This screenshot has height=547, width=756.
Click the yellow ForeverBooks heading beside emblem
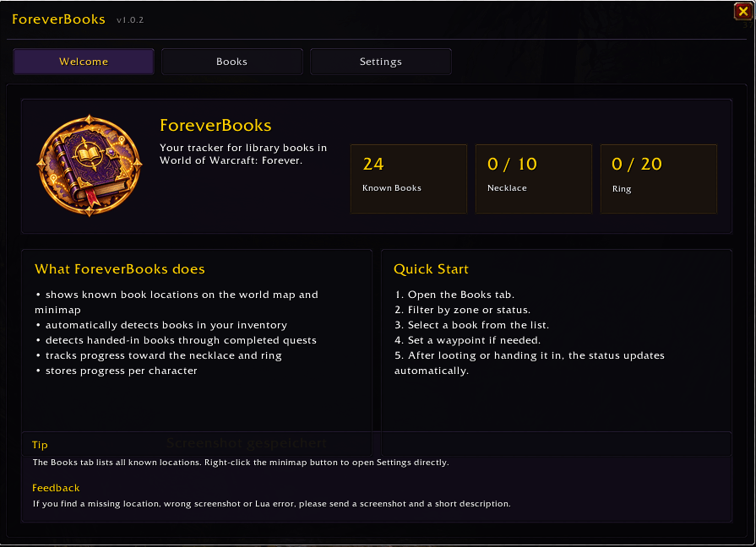pos(215,125)
